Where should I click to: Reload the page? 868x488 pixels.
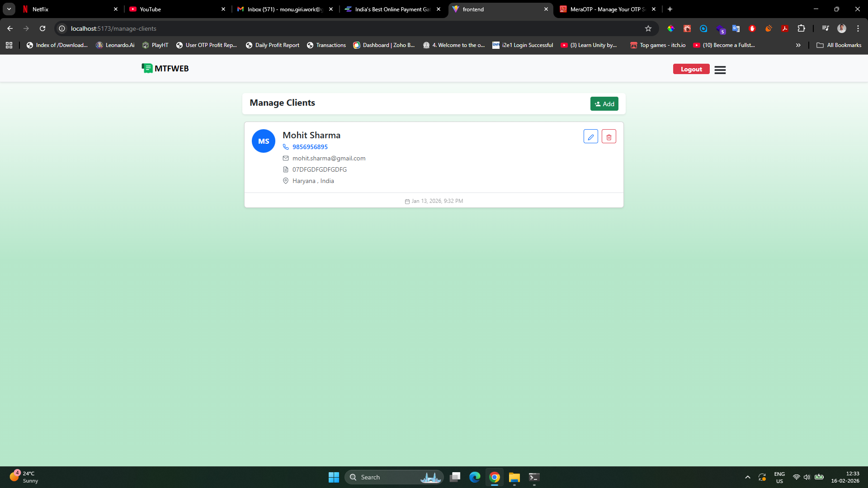pos(42,28)
